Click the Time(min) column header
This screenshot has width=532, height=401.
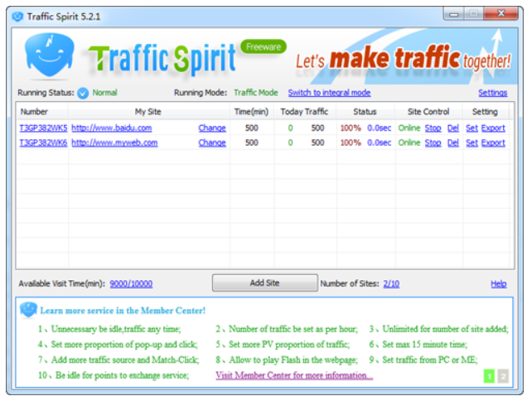pos(251,112)
